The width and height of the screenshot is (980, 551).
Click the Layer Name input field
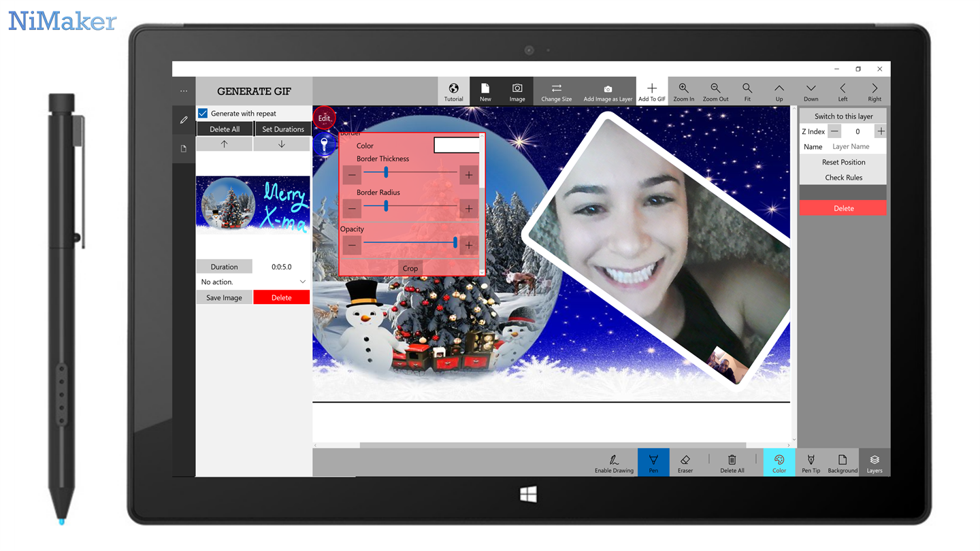[x=857, y=147]
